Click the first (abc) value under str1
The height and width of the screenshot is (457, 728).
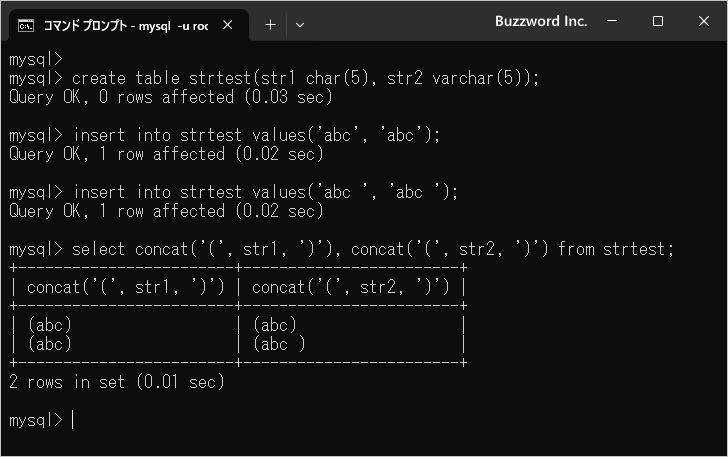pyautogui.click(x=50, y=325)
